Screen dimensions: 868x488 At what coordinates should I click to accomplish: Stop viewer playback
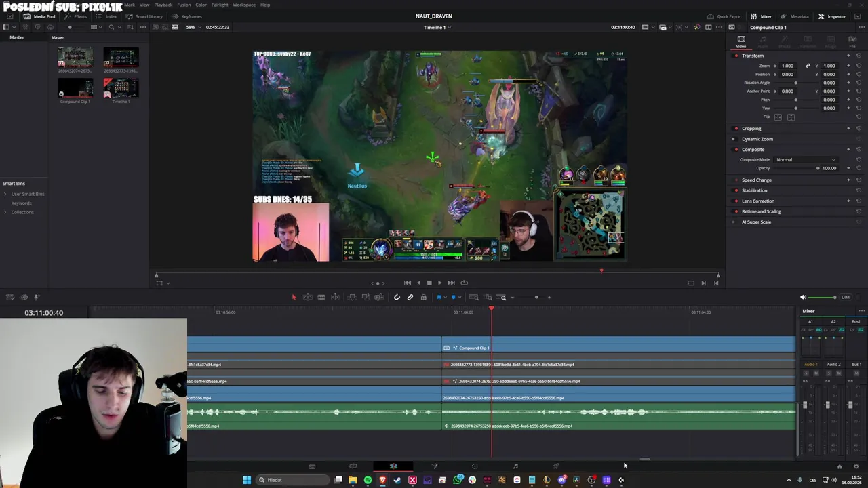pos(429,283)
